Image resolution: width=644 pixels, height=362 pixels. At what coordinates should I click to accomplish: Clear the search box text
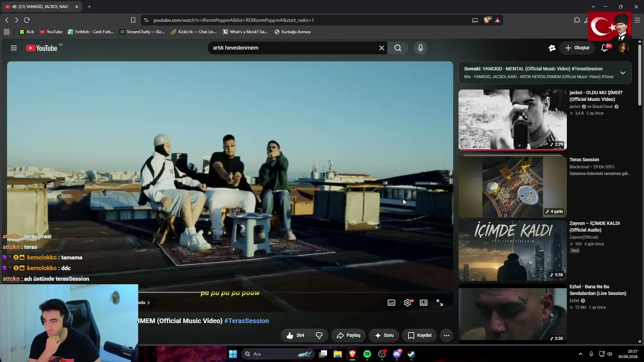coord(381,48)
